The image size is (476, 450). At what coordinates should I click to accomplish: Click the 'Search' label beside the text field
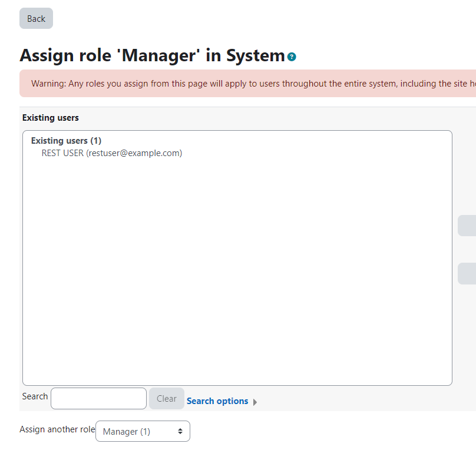point(35,396)
